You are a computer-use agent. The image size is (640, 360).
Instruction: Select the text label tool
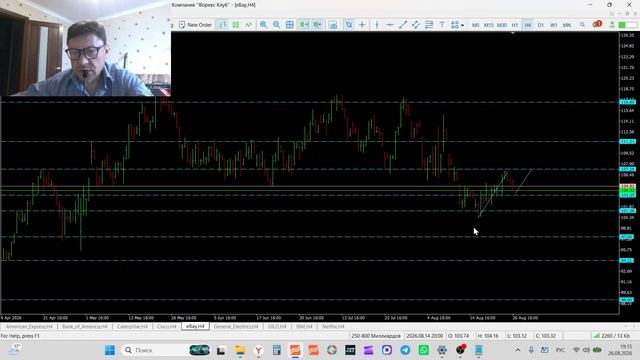pyautogui.click(x=442, y=25)
